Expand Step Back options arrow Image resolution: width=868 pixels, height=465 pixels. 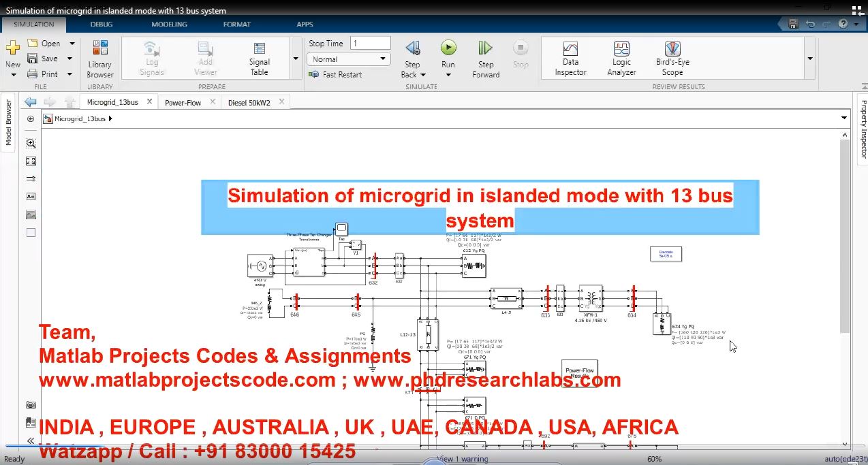pyautogui.click(x=422, y=75)
